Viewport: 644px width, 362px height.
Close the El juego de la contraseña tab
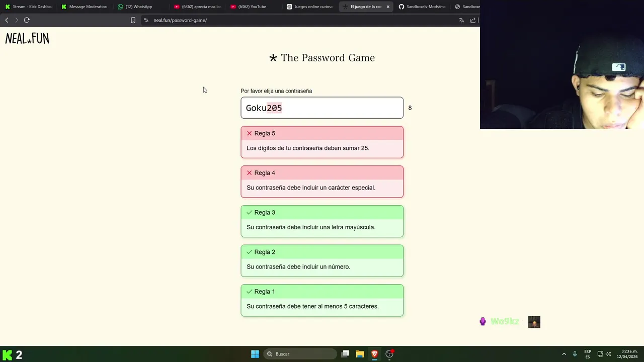[388, 7]
